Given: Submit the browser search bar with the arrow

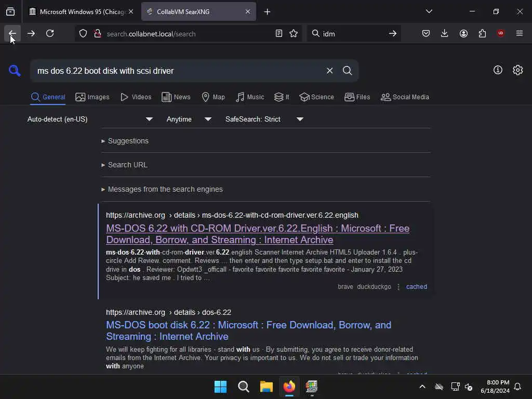Looking at the screenshot, I should (393, 34).
